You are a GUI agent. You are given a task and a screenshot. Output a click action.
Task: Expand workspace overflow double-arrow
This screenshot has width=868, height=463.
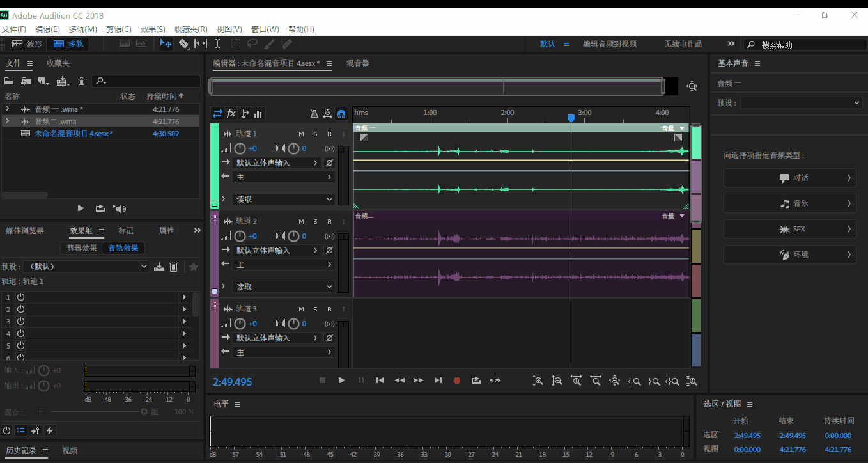pyautogui.click(x=731, y=44)
